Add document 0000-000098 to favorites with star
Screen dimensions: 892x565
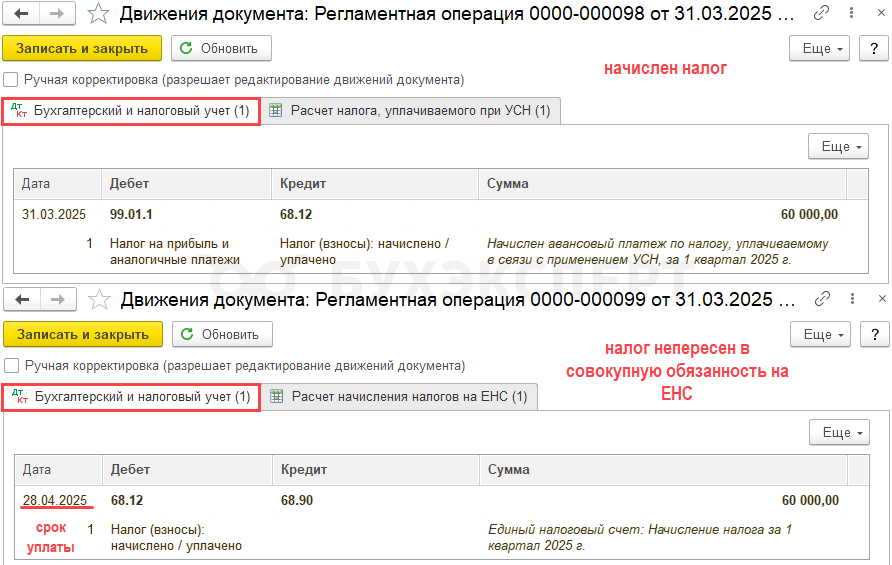[98, 14]
